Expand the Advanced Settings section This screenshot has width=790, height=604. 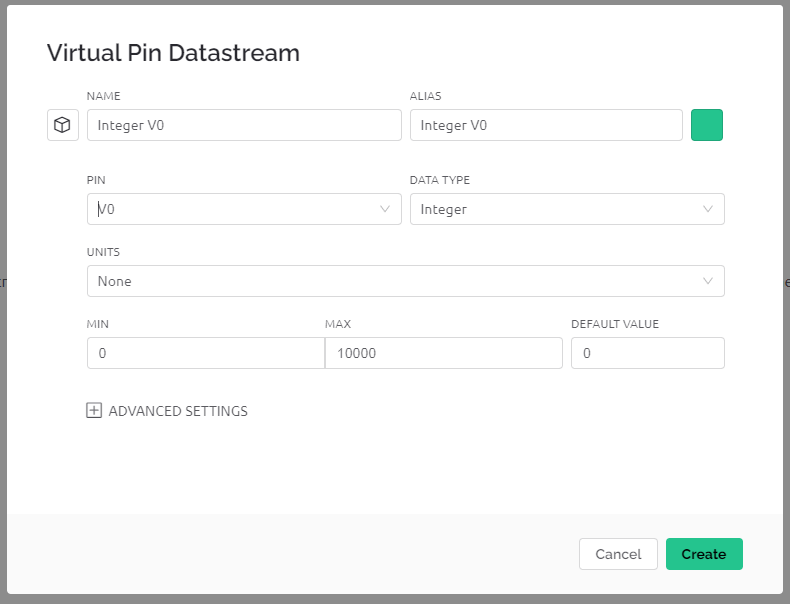(167, 411)
